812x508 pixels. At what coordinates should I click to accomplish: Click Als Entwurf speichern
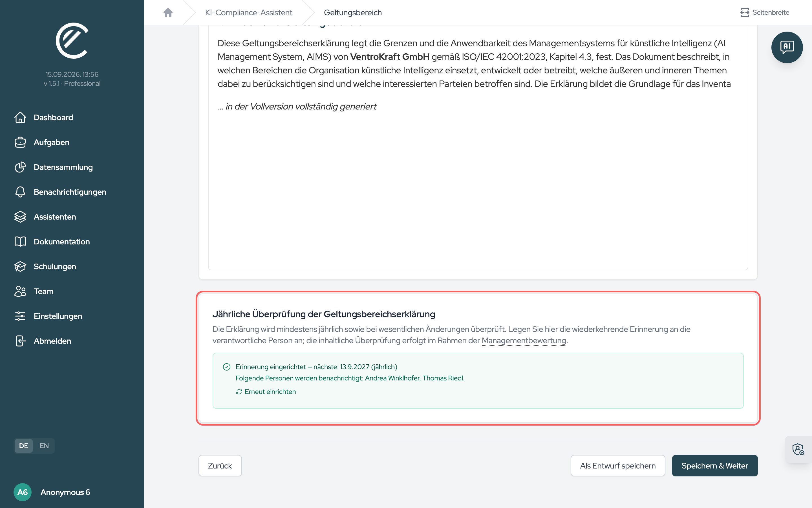click(618, 466)
